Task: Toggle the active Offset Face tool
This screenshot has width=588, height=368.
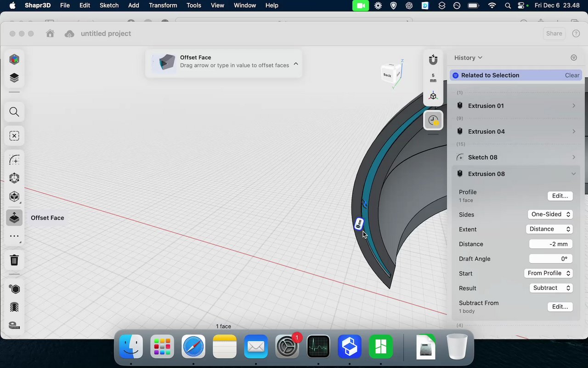Action: [x=14, y=218]
